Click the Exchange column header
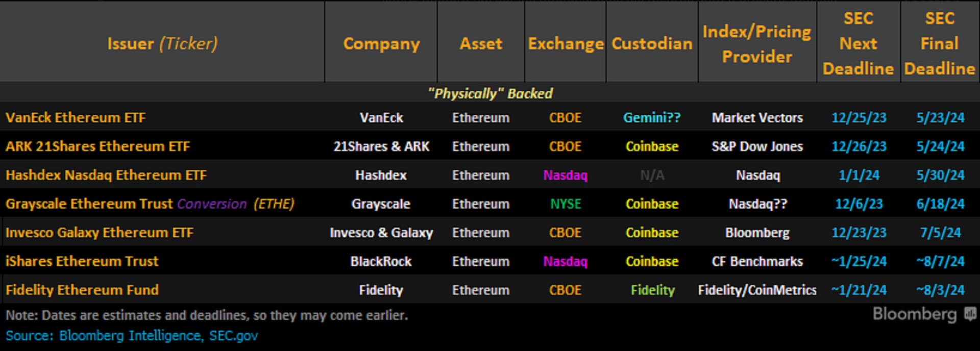Image resolution: width=980 pixels, height=351 pixels. pyautogui.click(x=566, y=44)
